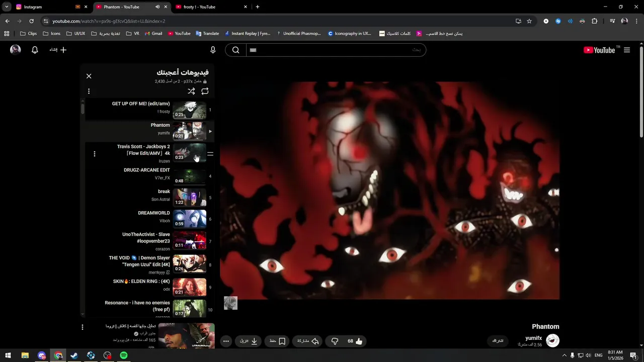The height and width of the screenshot is (362, 644).
Task: Open Steam from the taskbar
Action: (x=74, y=355)
